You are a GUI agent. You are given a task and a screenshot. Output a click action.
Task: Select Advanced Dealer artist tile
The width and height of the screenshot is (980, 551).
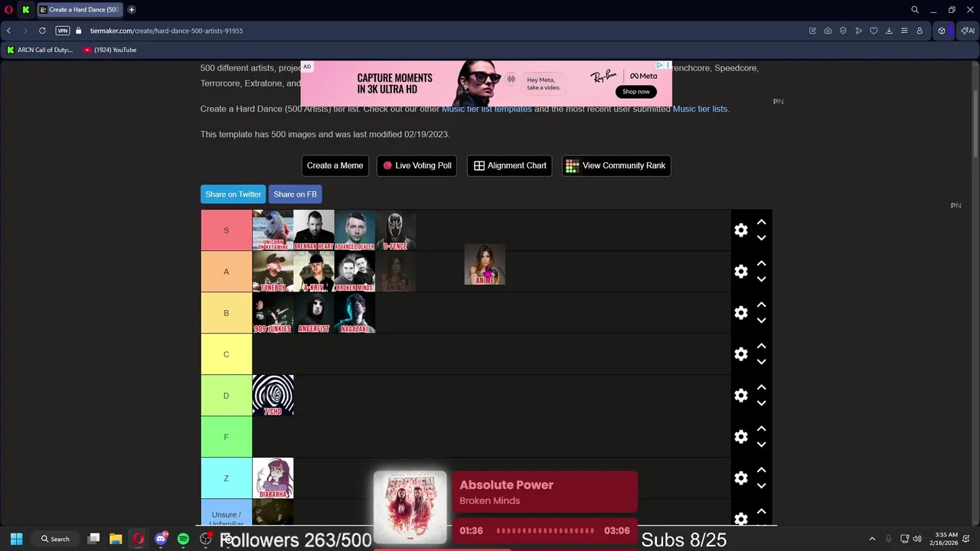click(x=354, y=230)
